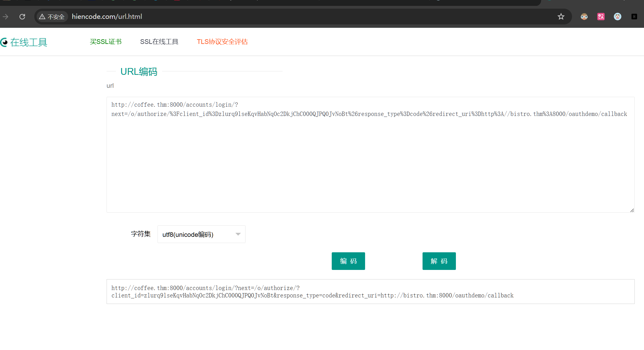644x350 pixels.
Task: Click inside the url input textarea
Action: [370, 161]
